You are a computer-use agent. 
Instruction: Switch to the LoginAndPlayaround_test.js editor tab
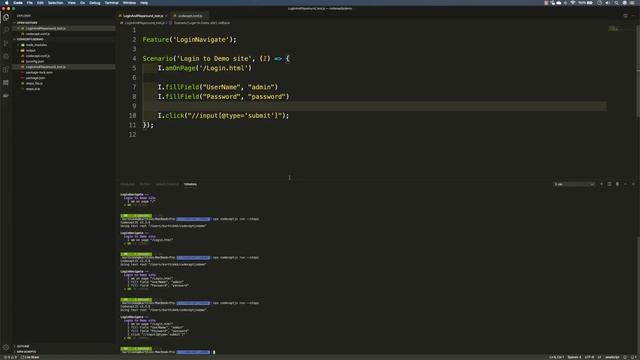tap(143, 16)
